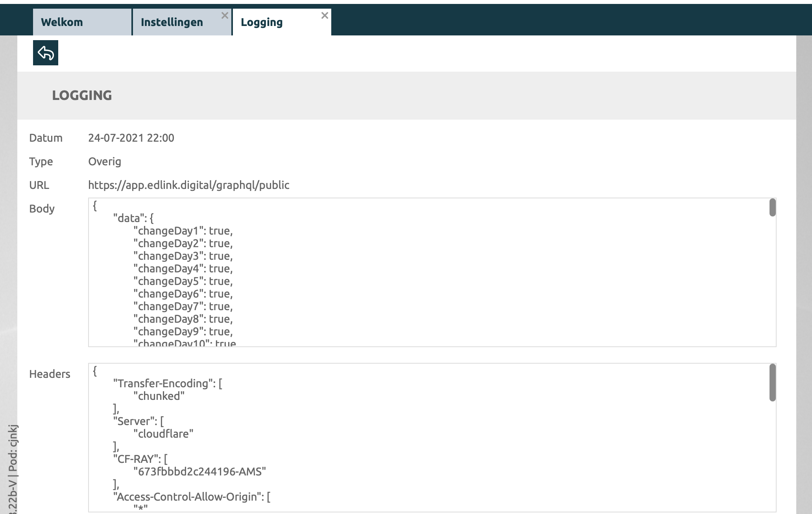This screenshot has width=812, height=514.
Task: Switch to the Instellingen tab
Action: pyautogui.click(x=172, y=22)
